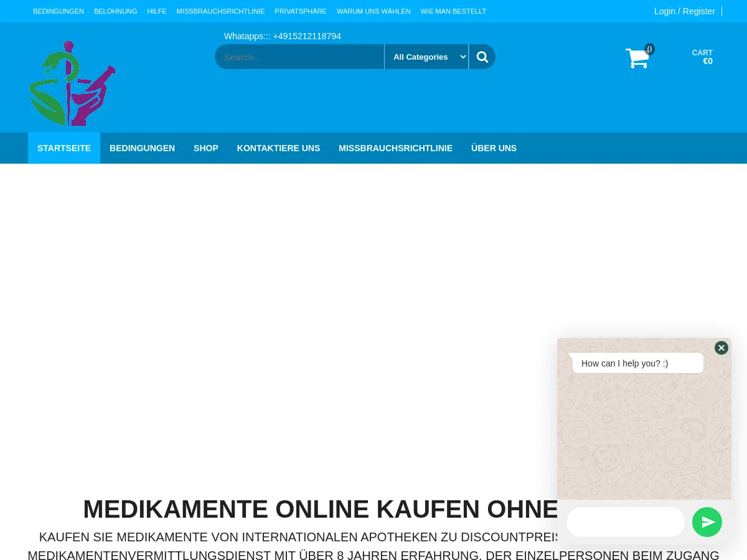The image size is (747, 560).
Task: Open PRIVATSPHÄRE from the top bar
Action: coord(300,11)
